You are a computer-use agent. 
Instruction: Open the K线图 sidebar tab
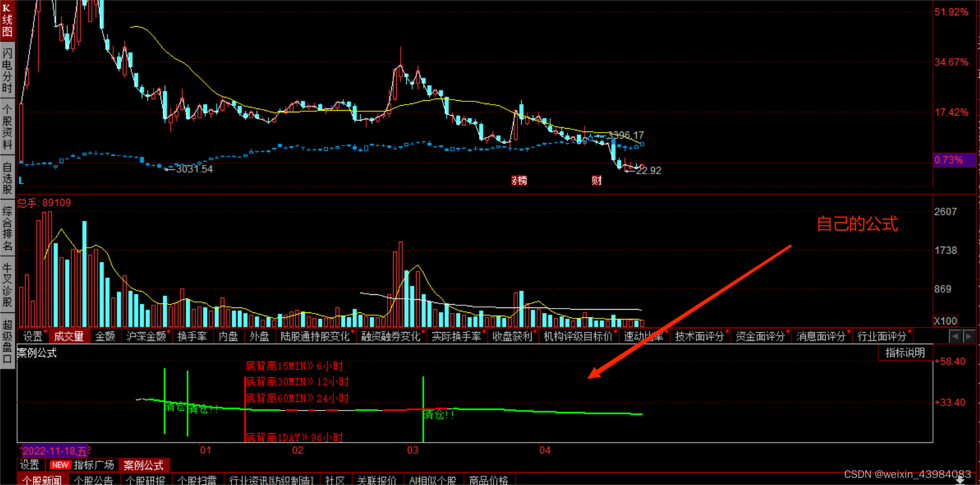point(7,20)
